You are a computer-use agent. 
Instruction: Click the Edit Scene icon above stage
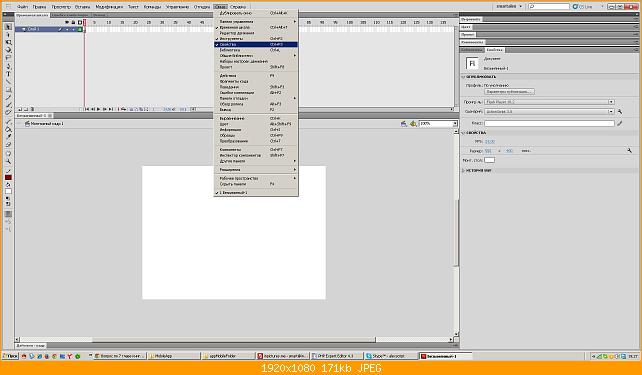click(404, 124)
